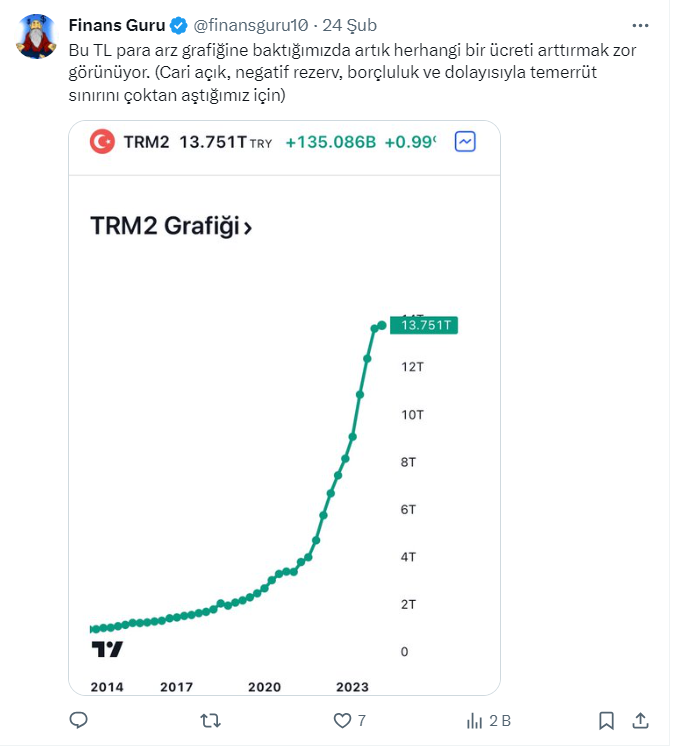Share the tweet via share icon
The image size is (674, 746).
coord(641,720)
